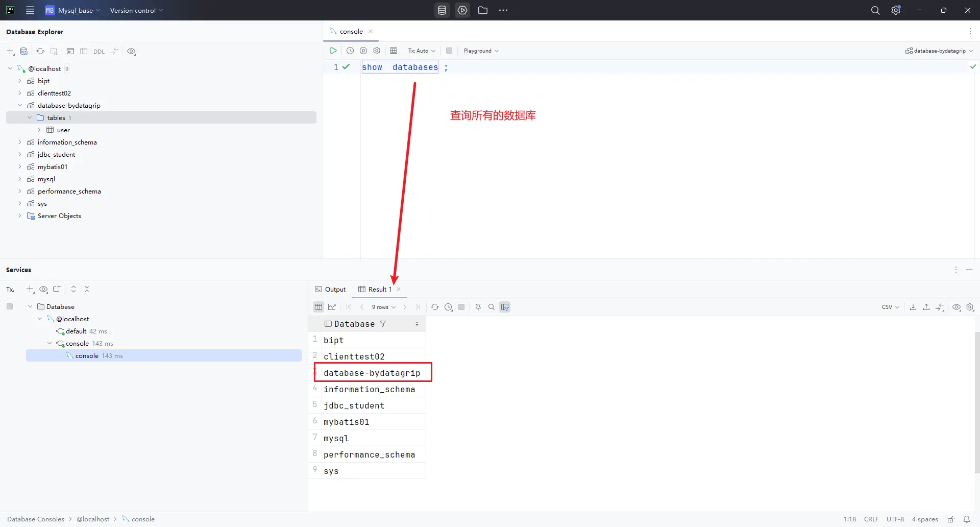
Task: Open result grid settings gear
Action: tap(970, 307)
